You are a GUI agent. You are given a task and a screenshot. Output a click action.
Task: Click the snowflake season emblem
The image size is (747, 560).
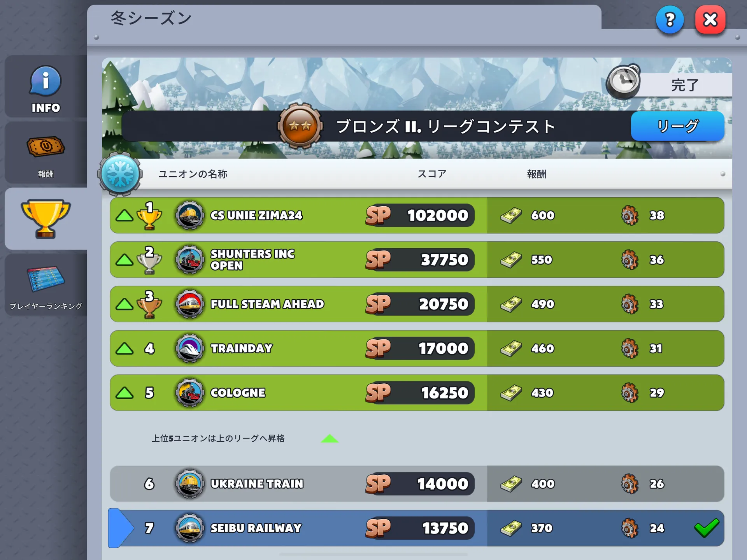pyautogui.click(x=120, y=174)
